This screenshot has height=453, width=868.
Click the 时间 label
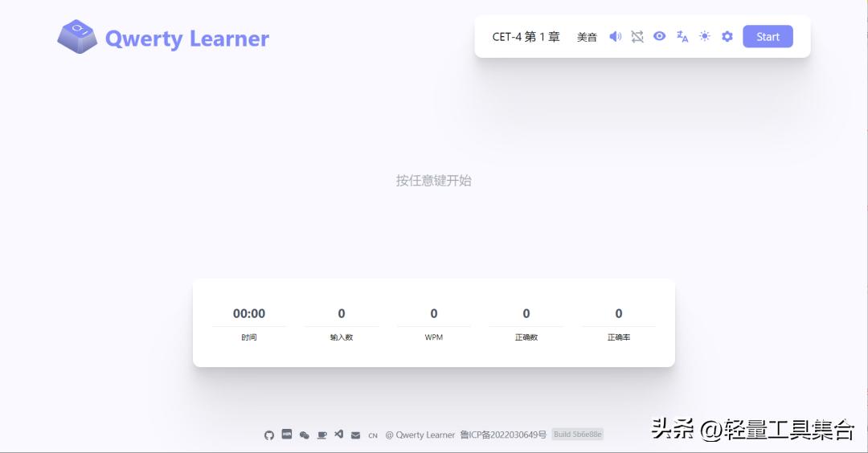point(249,337)
